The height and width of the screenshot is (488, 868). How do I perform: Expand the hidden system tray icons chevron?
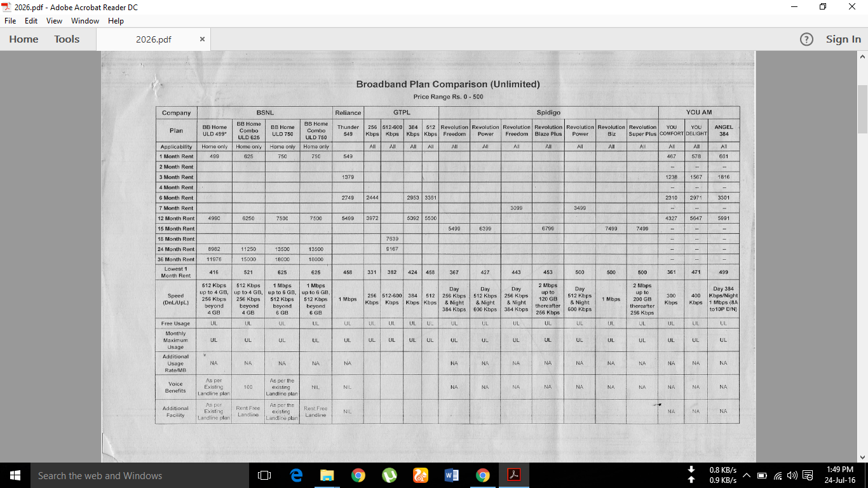pyautogui.click(x=747, y=475)
